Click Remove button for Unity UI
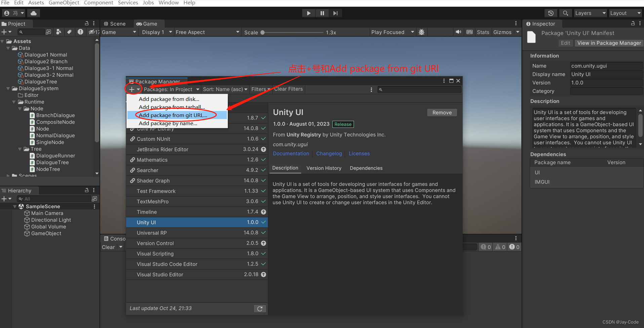This screenshot has width=644, height=328. tap(442, 113)
